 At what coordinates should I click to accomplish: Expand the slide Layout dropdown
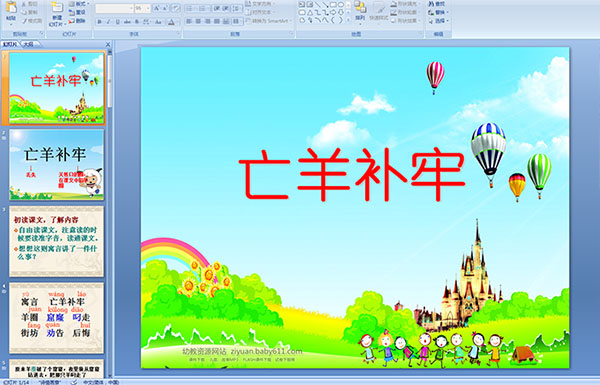[x=78, y=4]
